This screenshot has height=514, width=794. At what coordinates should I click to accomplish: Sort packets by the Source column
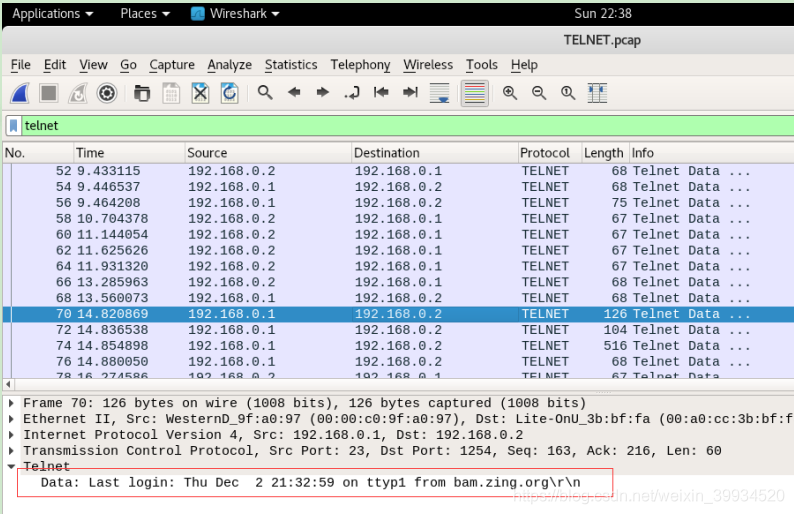pos(268,153)
